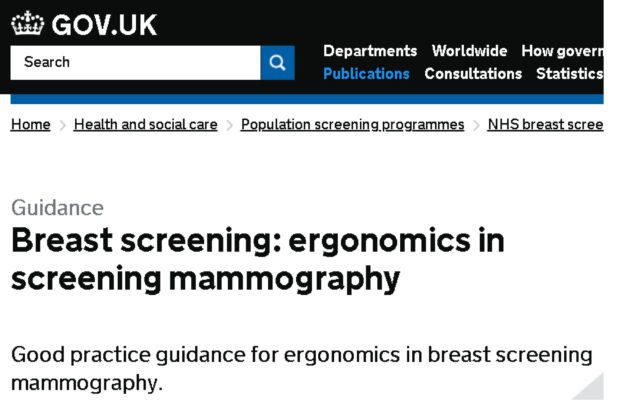Screen dimensions: 620x405
Task: Open the Worldwide navigation item
Action: tap(469, 51)
